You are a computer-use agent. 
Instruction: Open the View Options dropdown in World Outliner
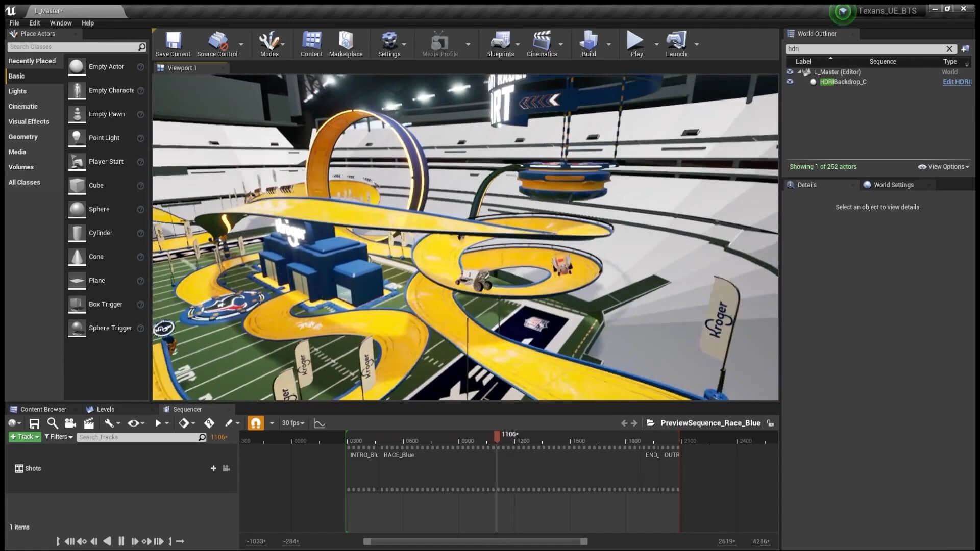pos(943,166)
